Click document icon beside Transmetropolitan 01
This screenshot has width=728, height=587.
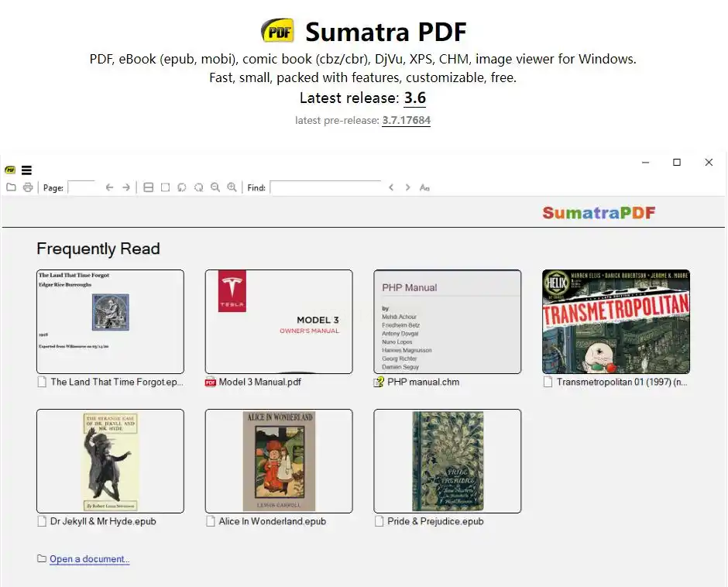(548, 383)
